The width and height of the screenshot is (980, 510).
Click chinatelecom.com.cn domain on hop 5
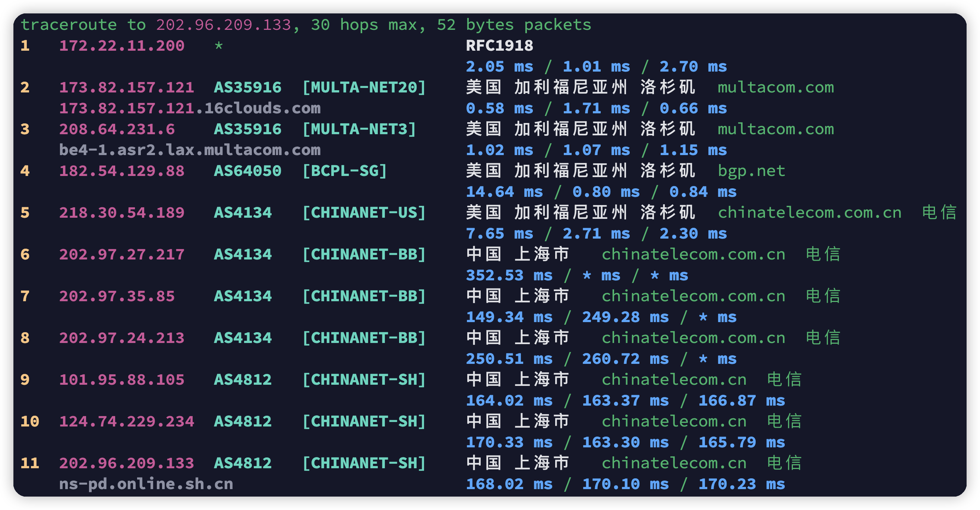810,213
